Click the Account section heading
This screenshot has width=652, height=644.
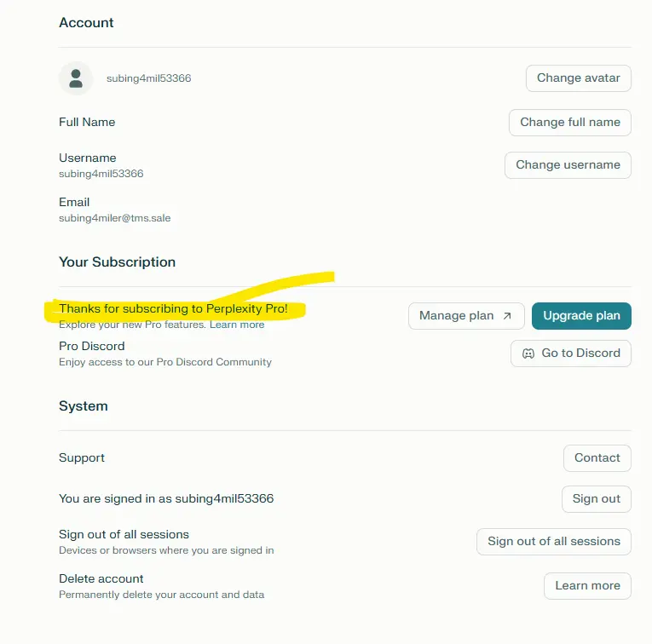(x=86, y=23)
